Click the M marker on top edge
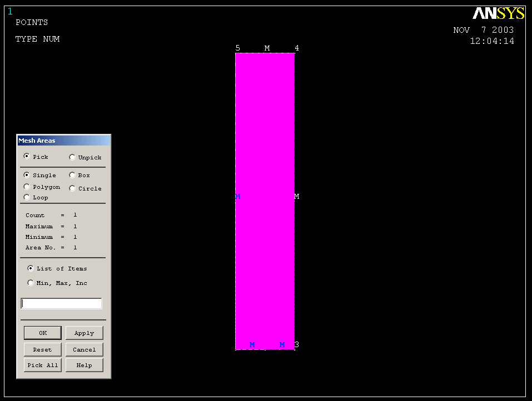The width and height of the screenshot is (532, 401). (267, 48)
